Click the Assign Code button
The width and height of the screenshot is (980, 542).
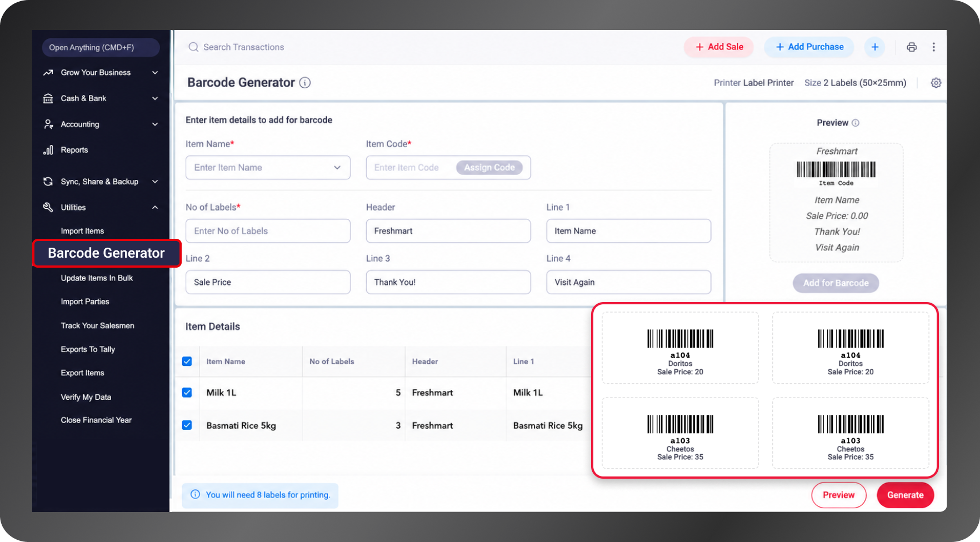coord(489,168)
